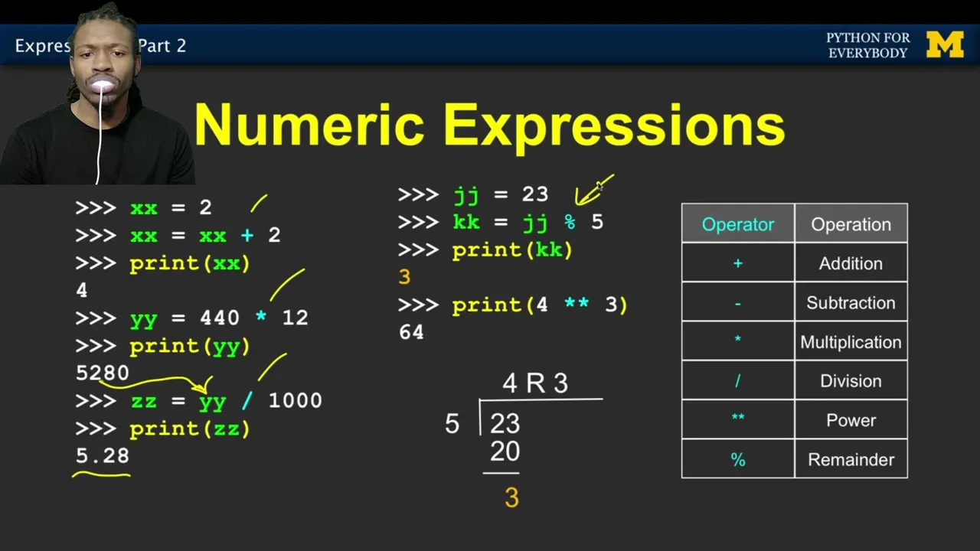Click the output value "5280"
Viewport: 980px width, 551px height.
point(103,373)
